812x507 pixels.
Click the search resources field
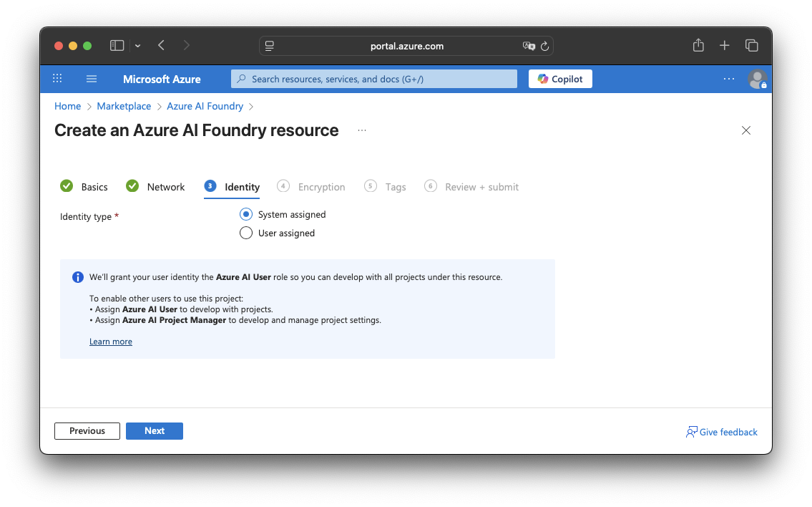coord(374,79)
